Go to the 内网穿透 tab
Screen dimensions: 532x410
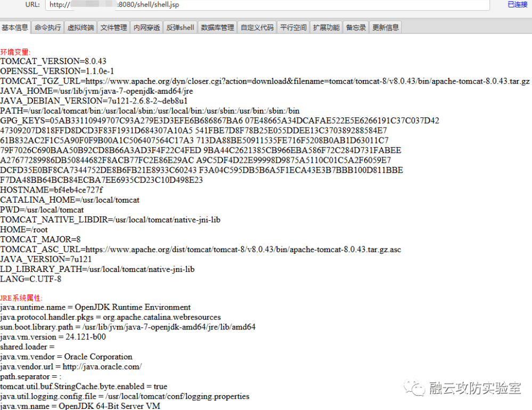pos(146,27)
